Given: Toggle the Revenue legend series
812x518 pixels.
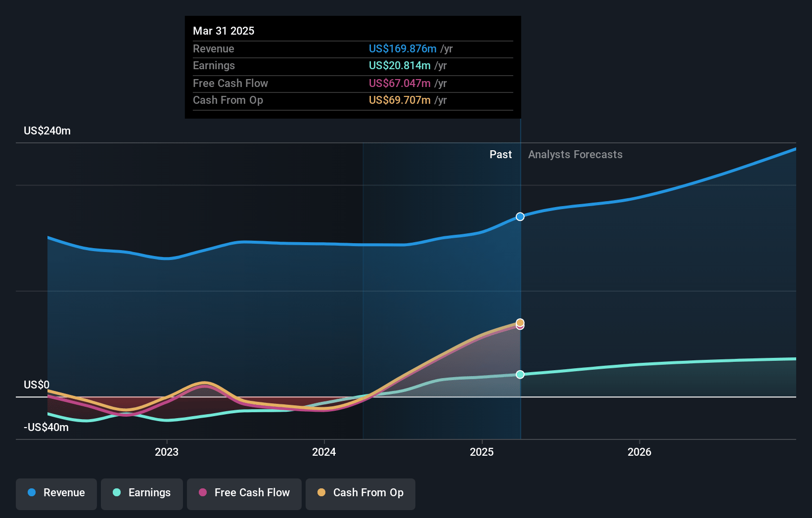Looking at the screenshot, I should tap(56, 494).
